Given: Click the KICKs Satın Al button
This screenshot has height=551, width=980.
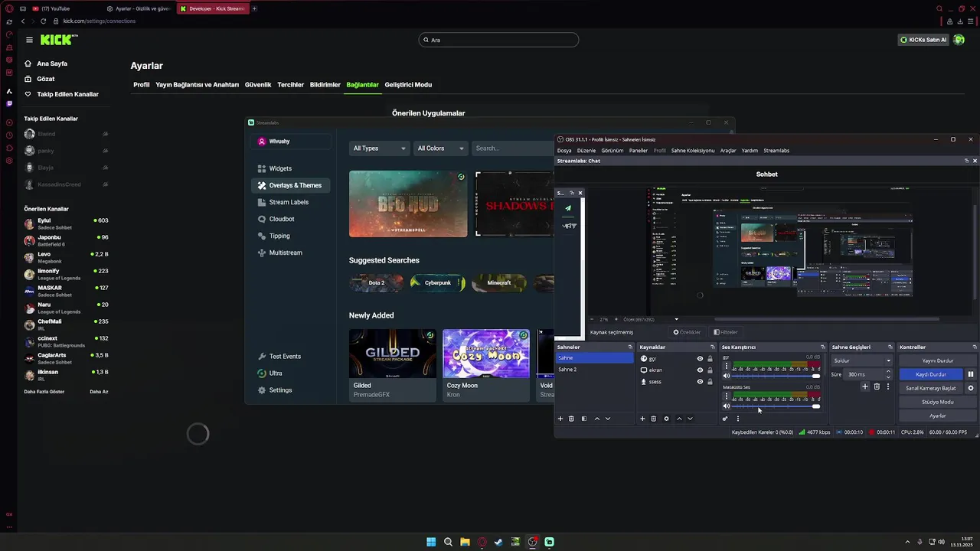Looking at the screenshot, I should click(923, 40).
